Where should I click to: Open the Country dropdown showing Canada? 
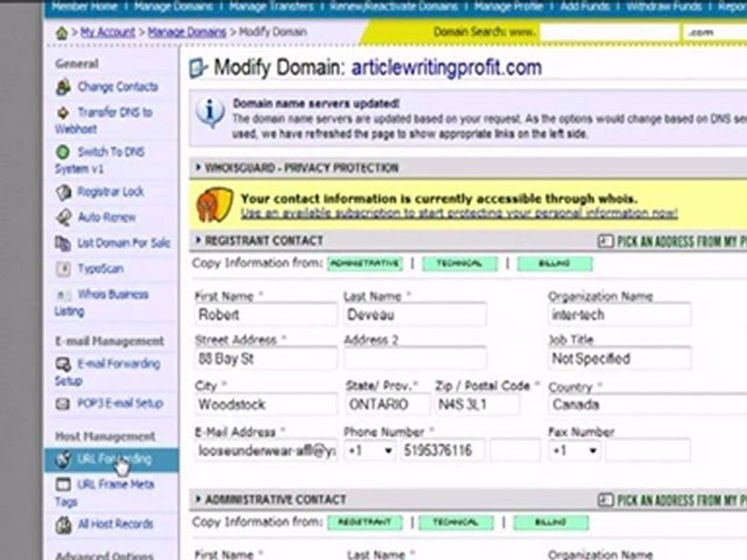[x=648, y=405]
